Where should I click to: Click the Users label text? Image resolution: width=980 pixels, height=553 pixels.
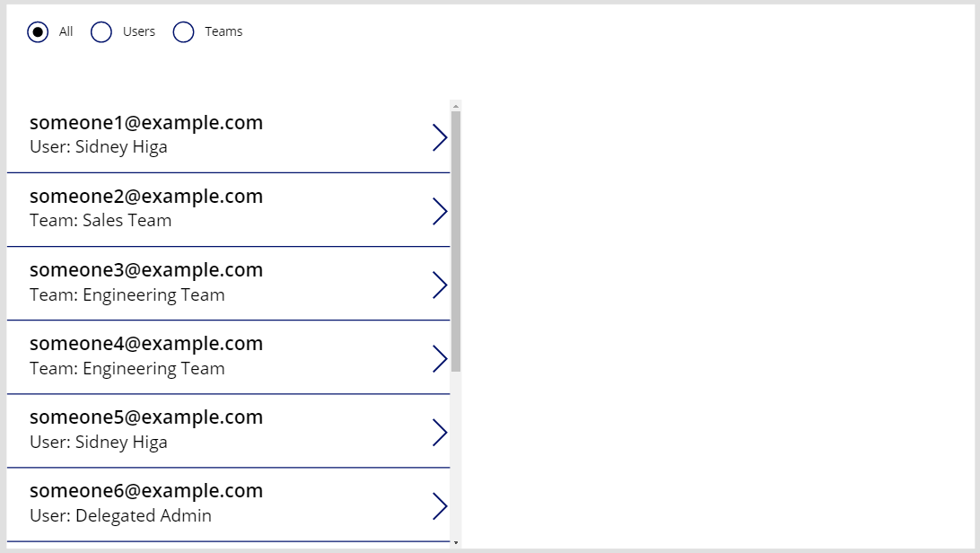pyautogui.click(x=139, y=31)
